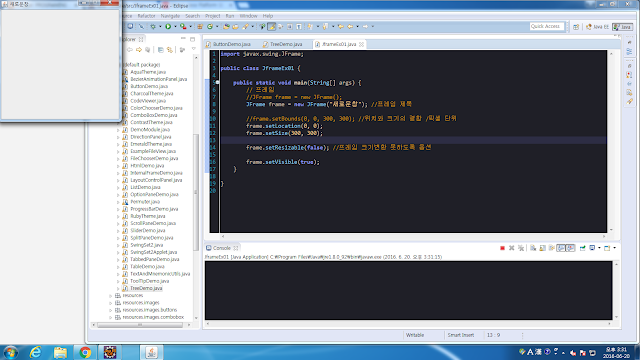Click the Search flashlight icon in toolbar

tap(245, 27)
